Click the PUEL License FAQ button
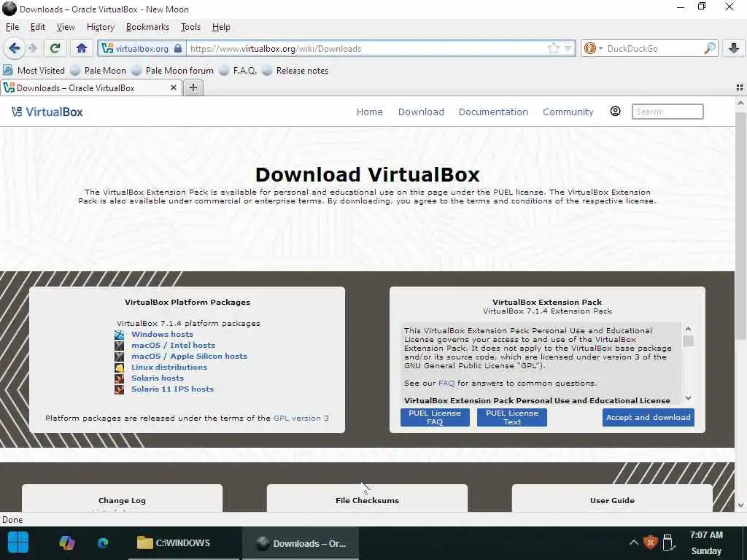Viewport: 747px width, 560px height. click(435, 417)
